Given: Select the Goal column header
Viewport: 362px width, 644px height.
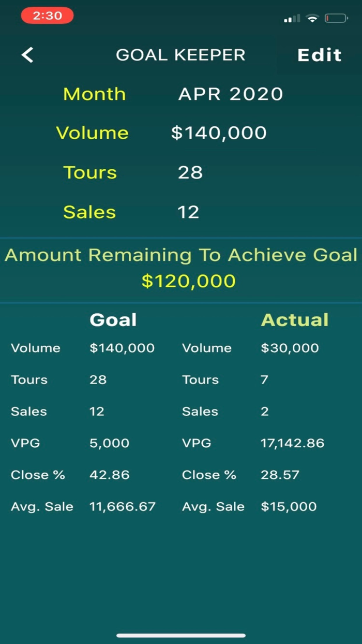Looking at the screenshot, I should 113,319.
